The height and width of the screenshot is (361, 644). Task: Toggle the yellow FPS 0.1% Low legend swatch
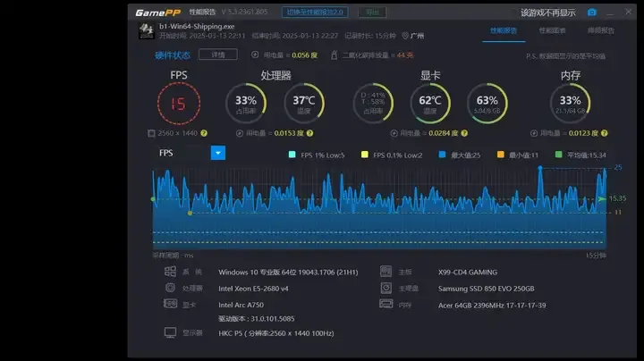coord(364,155)
